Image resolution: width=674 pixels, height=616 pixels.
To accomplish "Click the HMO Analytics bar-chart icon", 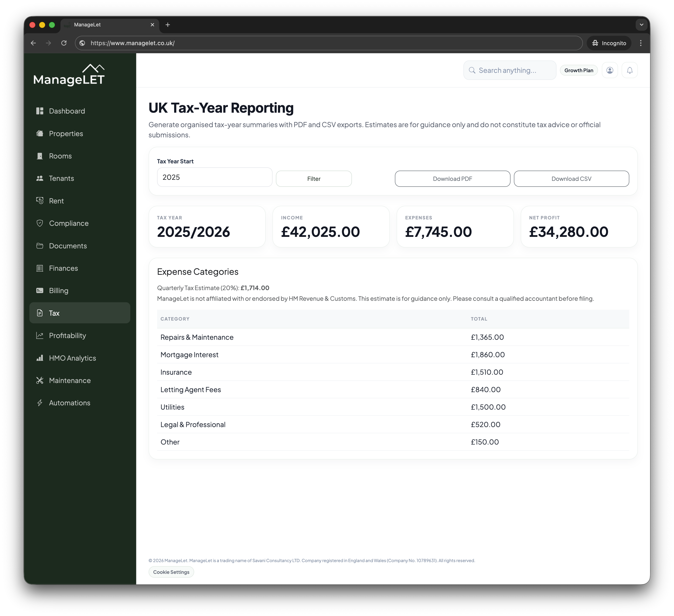I will [x=40, y=358].
